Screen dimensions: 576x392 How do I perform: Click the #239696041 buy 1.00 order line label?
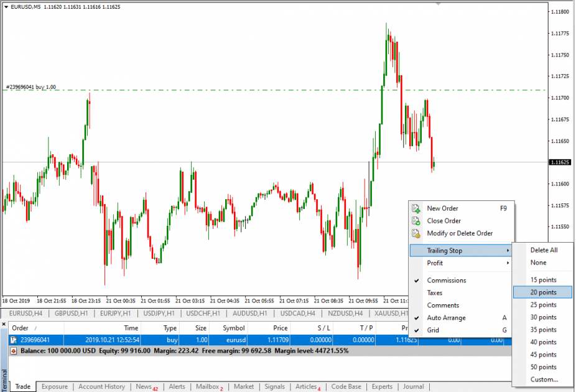[31, 87]
